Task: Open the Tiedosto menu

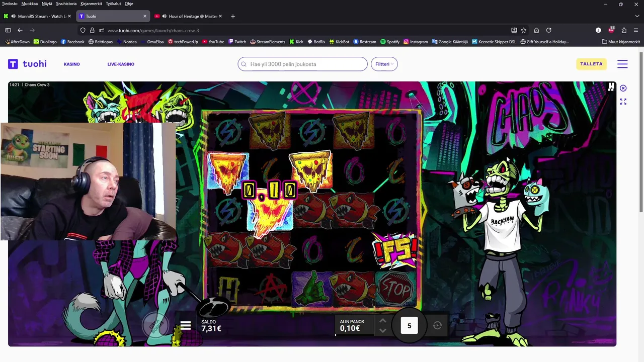Action: tap(10, 4)
